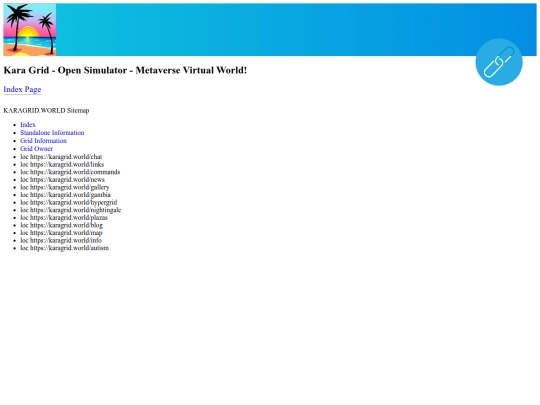Click the karagrid.world/news entry
This screenshot has width=540, height=405.
(62, 179)
